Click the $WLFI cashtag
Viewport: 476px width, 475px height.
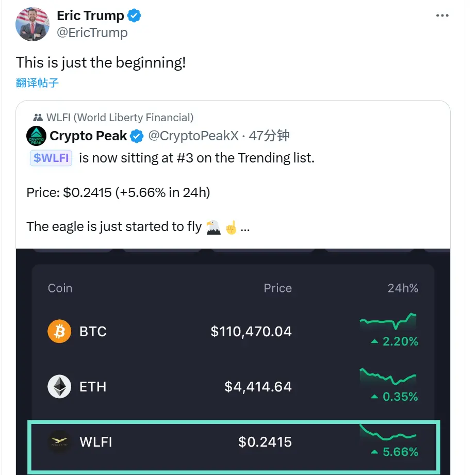pyautogui.click(x=51, y=158)
